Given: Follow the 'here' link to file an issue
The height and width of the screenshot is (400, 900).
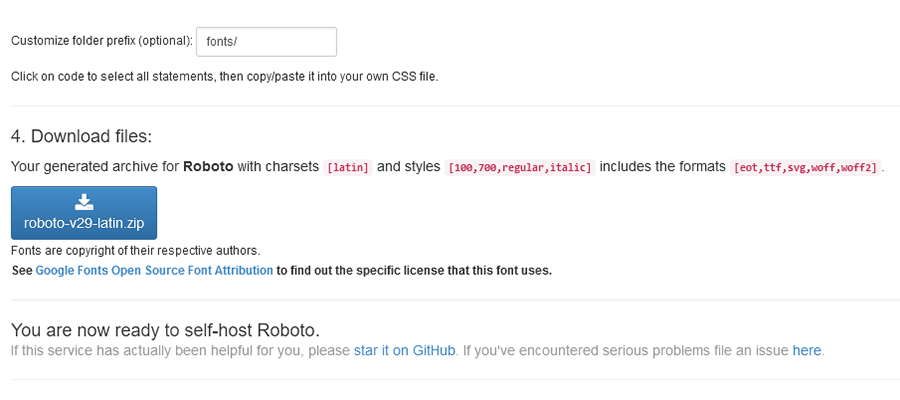Looking at the screenshot, I should [806, 350].
